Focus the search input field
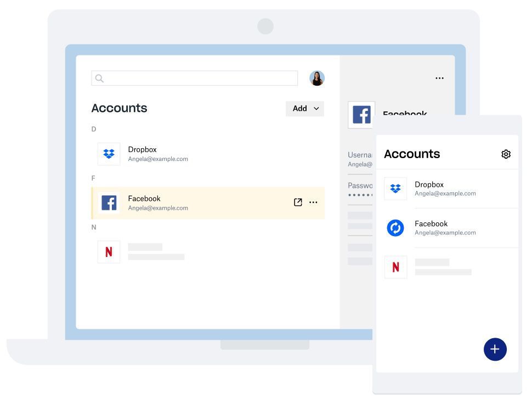 (194, 78)
